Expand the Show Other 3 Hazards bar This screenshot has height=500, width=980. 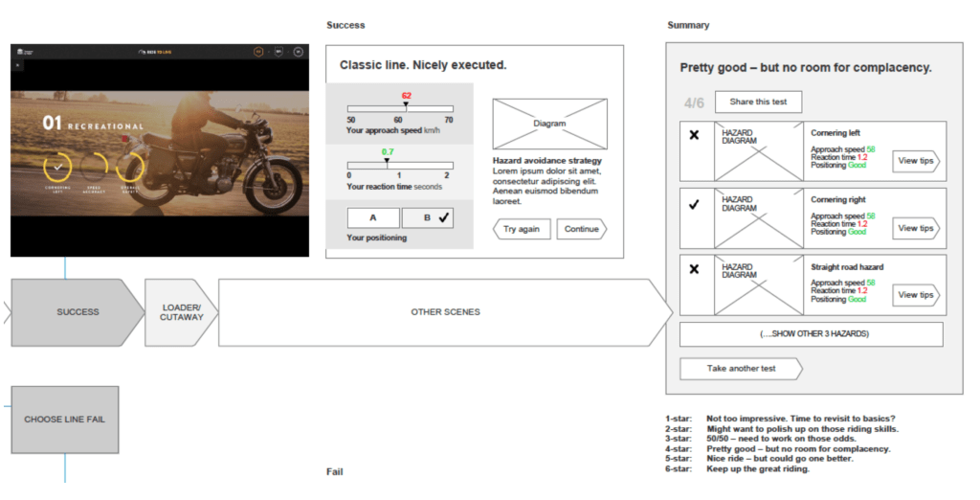pos(811,334)
